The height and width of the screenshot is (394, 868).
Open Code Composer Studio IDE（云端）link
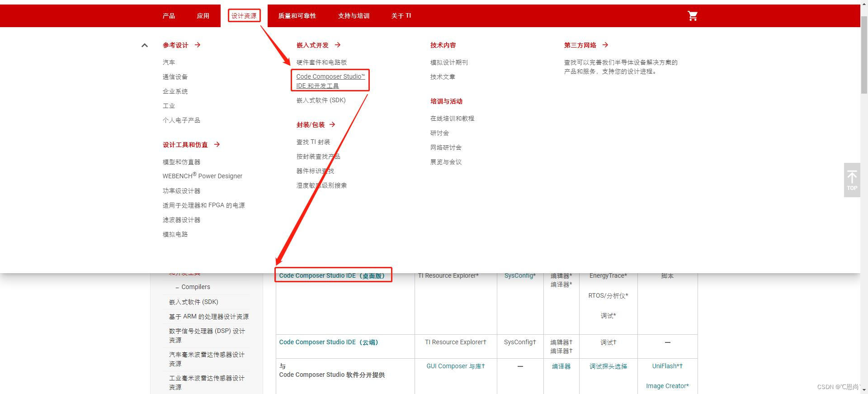pos(329,342)
